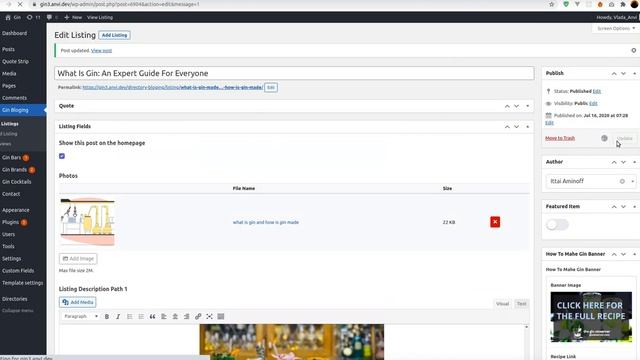
Task: Collapse the Publish panel toggle
Action: [635, 73]
